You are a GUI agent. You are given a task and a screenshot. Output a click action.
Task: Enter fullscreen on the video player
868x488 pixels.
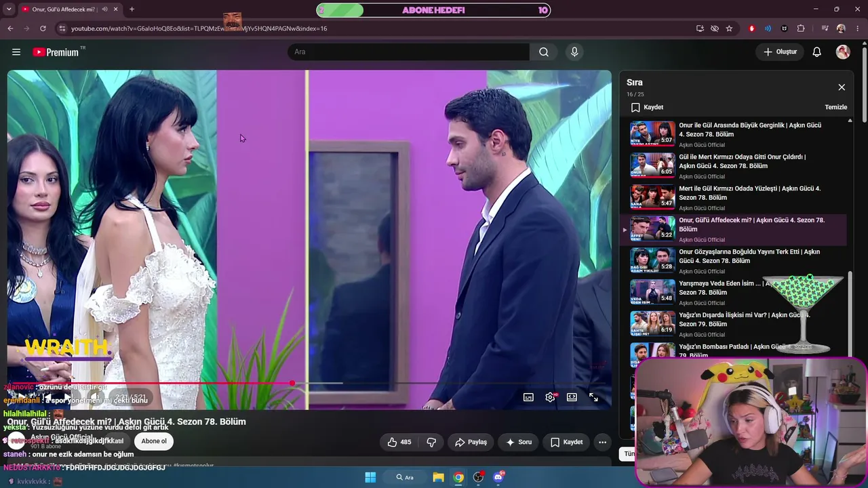click(593, 397)
